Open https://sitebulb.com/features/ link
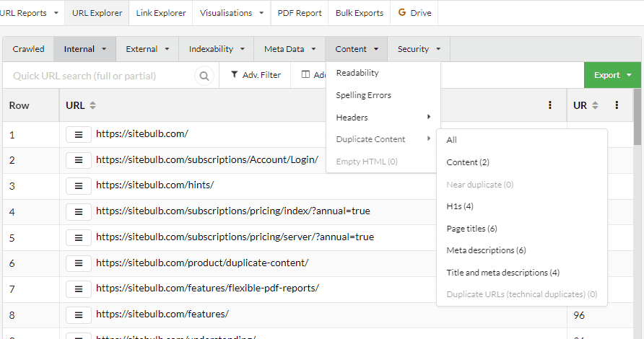Screen dimensions: 644x339 coord(162,314)
